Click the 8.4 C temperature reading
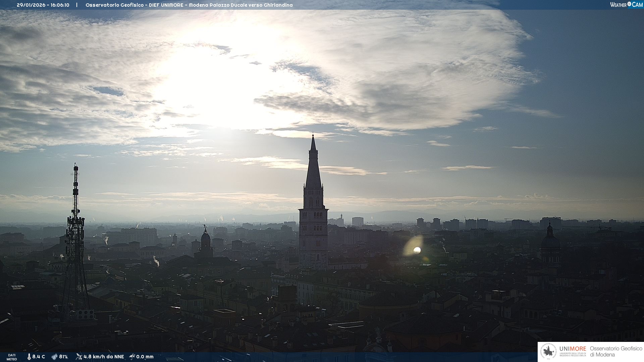This screenshot has width=644, height=362. 39,357
